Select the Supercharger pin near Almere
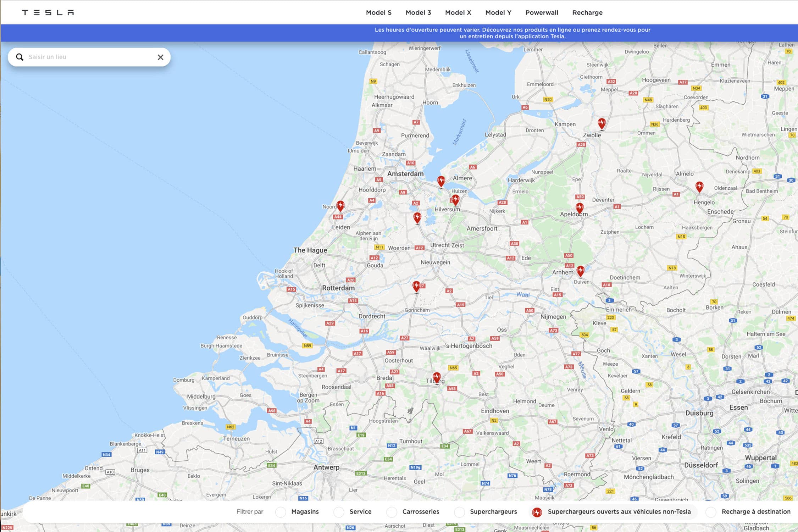Screen dimensions: 798x532 441,182
